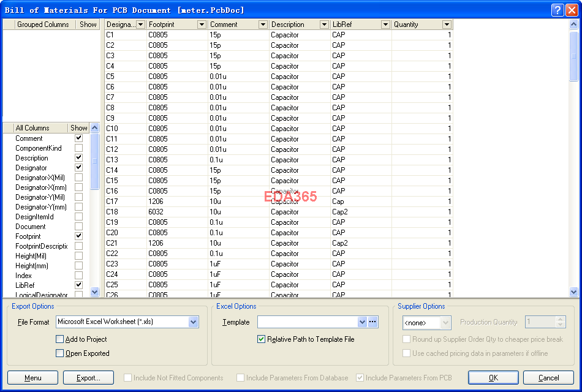582x392 pixels.
Task: Expand the Template combo box
Action: [x=361, y=322]
